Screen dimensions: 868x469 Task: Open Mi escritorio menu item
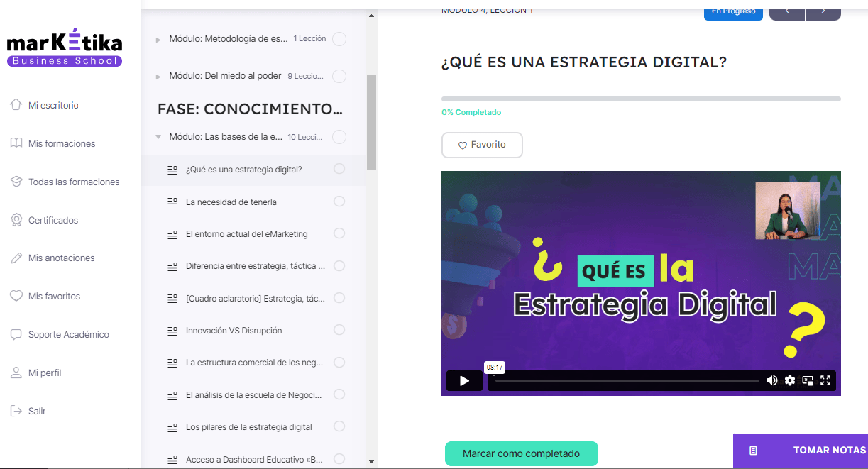point(53,105)
